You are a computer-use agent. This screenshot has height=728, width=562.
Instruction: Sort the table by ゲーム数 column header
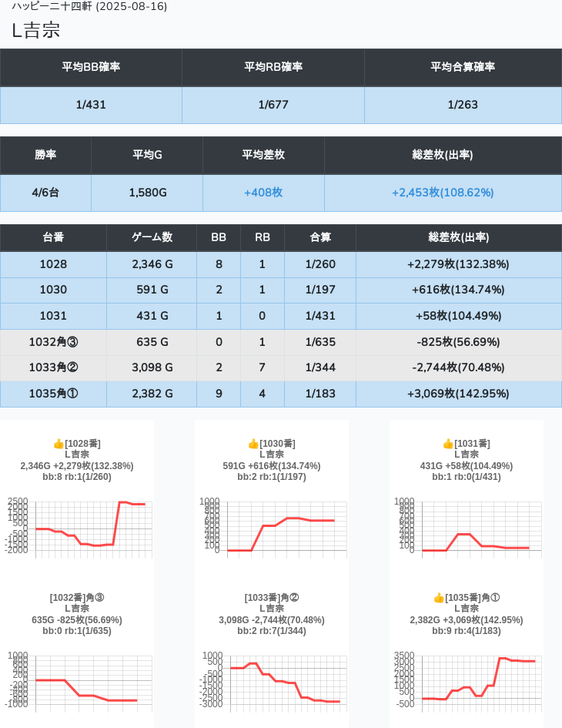point(152,237)
